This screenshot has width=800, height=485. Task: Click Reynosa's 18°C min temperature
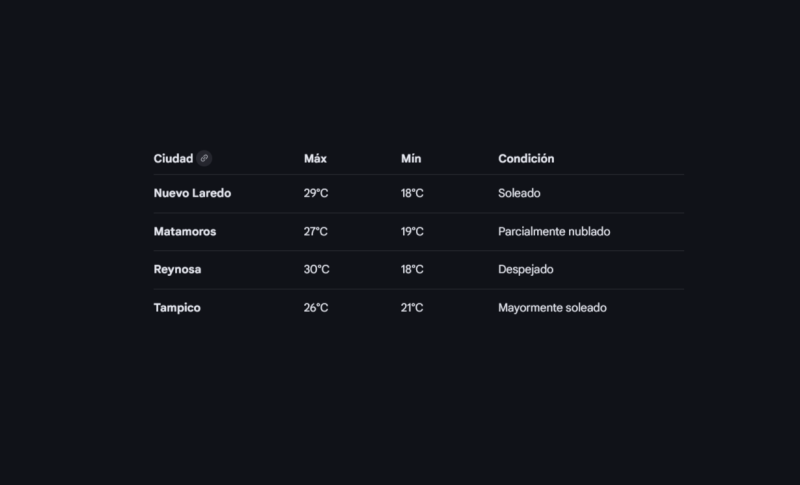(412, 269)
